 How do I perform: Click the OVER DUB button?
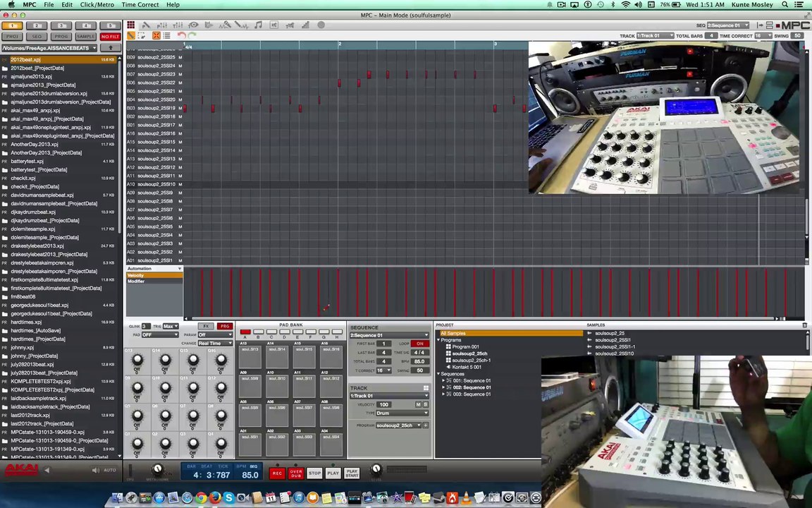click(296, 473)
